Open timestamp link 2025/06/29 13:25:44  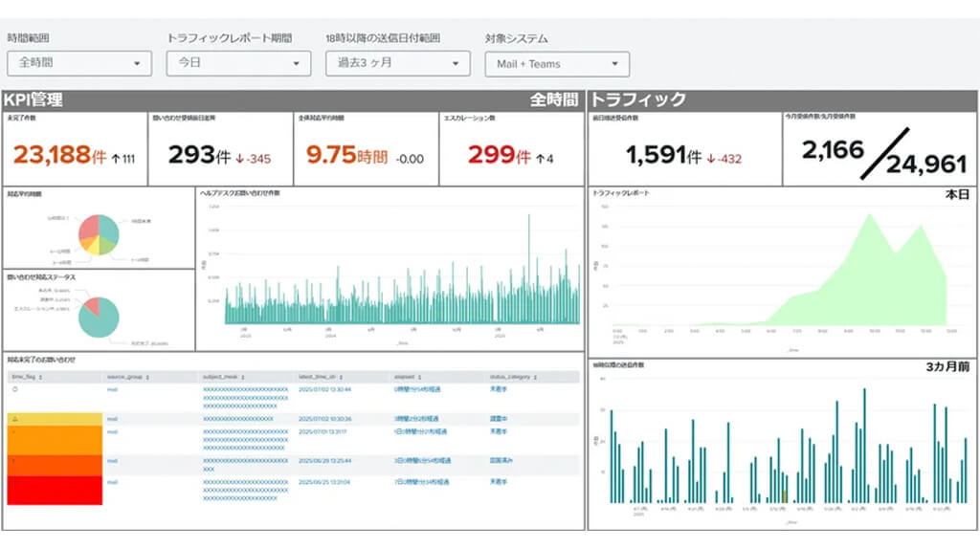324,461
